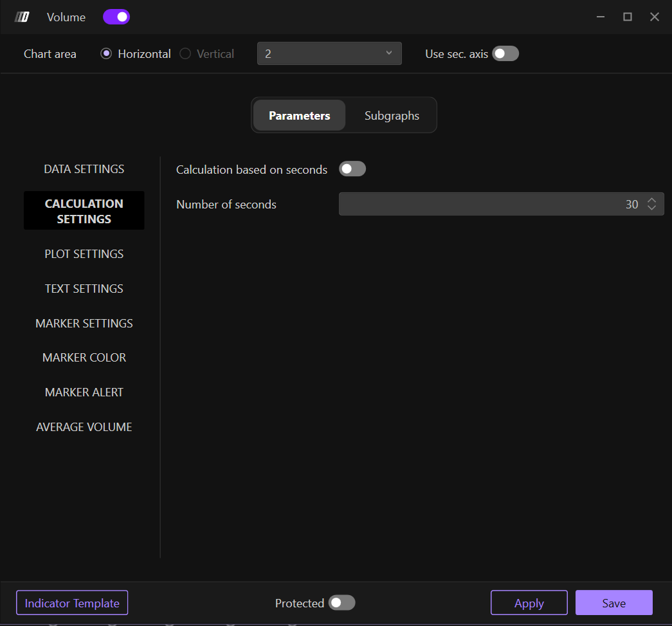The image size is (672, 626).
Task: Open the chart area number dropdown
Action: tap(329, 54)
